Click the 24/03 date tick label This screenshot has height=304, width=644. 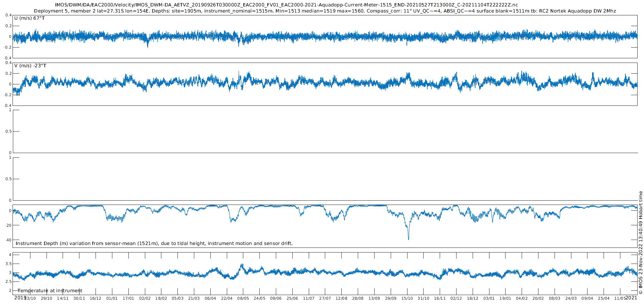571,298
